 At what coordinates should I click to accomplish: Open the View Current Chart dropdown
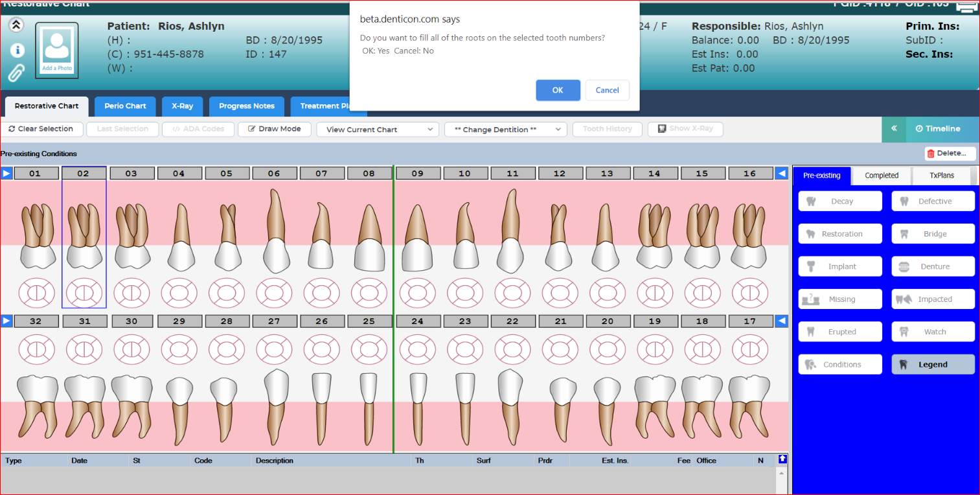point(376,129)
